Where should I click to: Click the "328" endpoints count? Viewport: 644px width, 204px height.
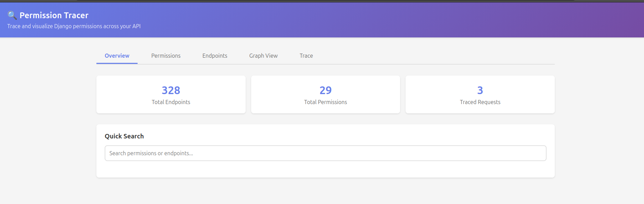tap(171, 90)
